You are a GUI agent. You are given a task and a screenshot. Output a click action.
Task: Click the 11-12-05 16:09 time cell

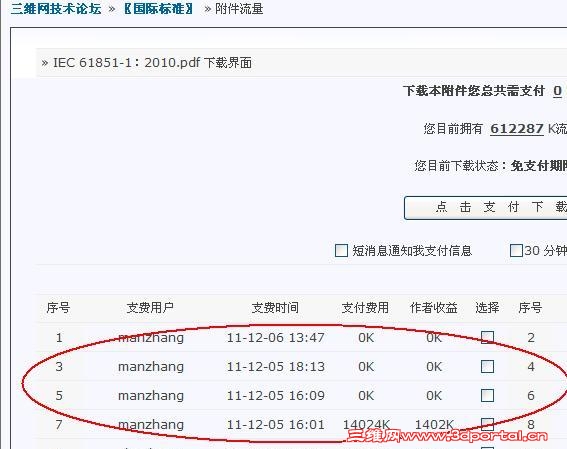pos(276,395)
